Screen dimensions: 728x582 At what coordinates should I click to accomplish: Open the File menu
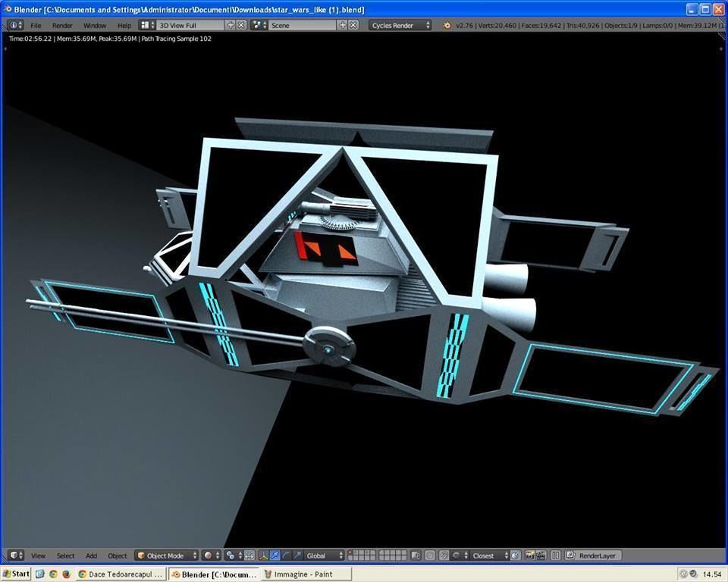36,26
